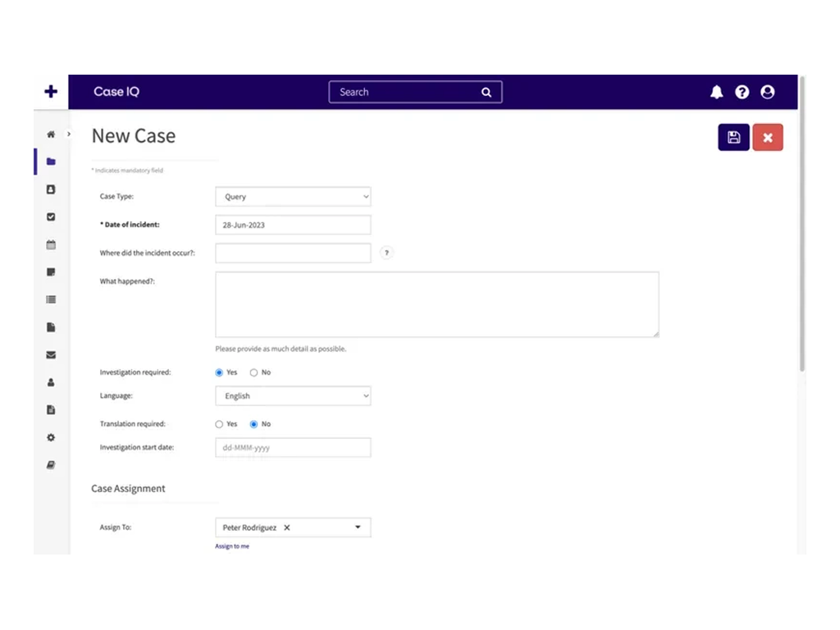Select Yes for Investigation required
Screen dimensions: 840x630
click(x=219, y=372)
